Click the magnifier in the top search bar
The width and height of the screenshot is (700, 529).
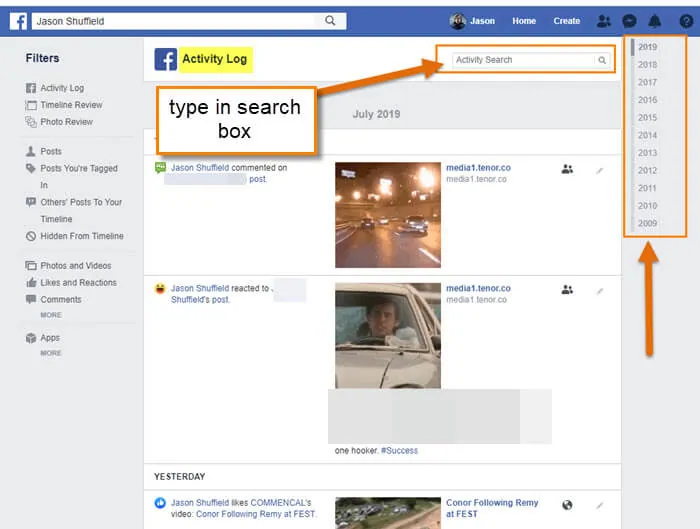[x=330, y=21]
